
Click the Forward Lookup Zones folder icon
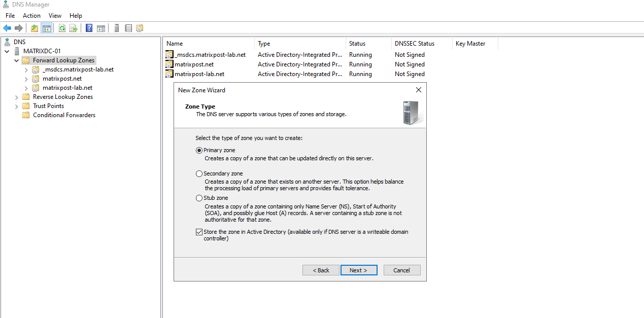click(x=26, y=60)
